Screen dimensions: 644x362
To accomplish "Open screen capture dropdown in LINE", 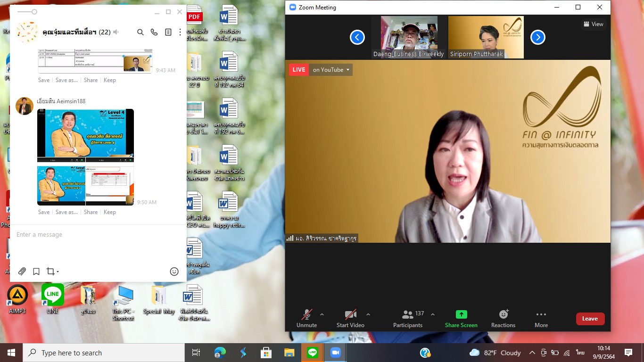I will (x=52, y=271).
